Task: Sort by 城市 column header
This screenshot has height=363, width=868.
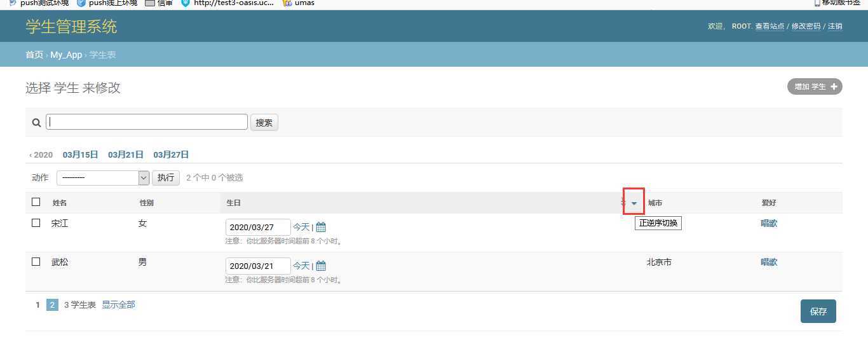Action: (655, 203)
